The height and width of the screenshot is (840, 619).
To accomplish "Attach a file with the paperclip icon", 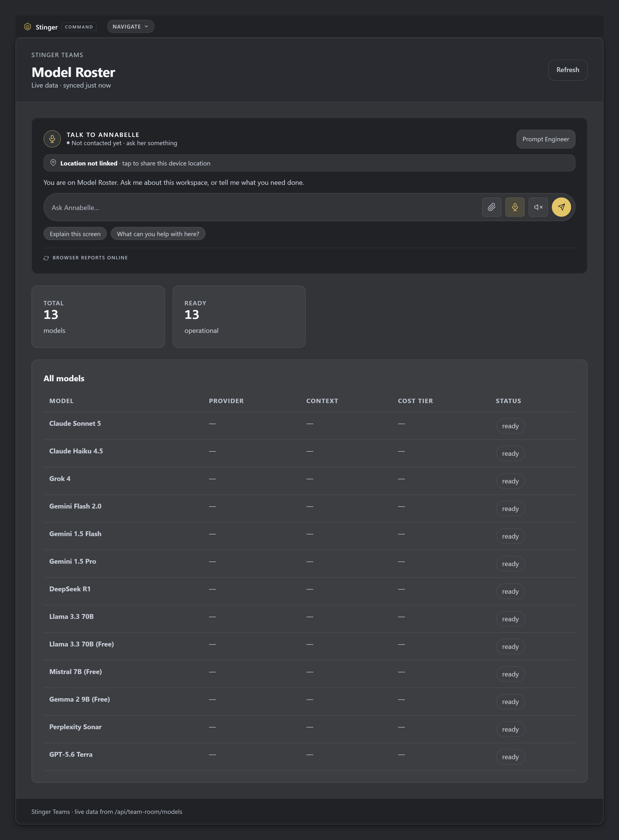I will (x=492, y=207).
